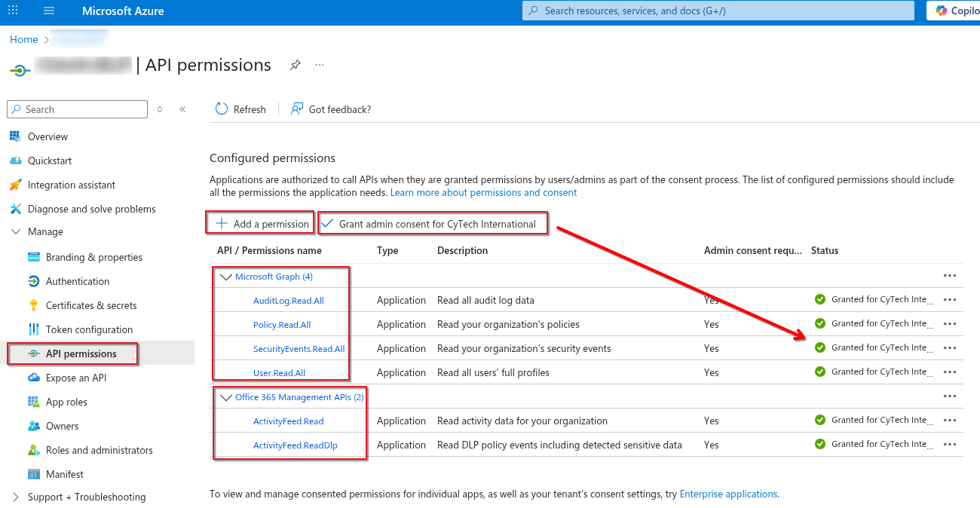980x508 pixels.
Task: Click the Token configuration icon
Action: coord(33,329)
